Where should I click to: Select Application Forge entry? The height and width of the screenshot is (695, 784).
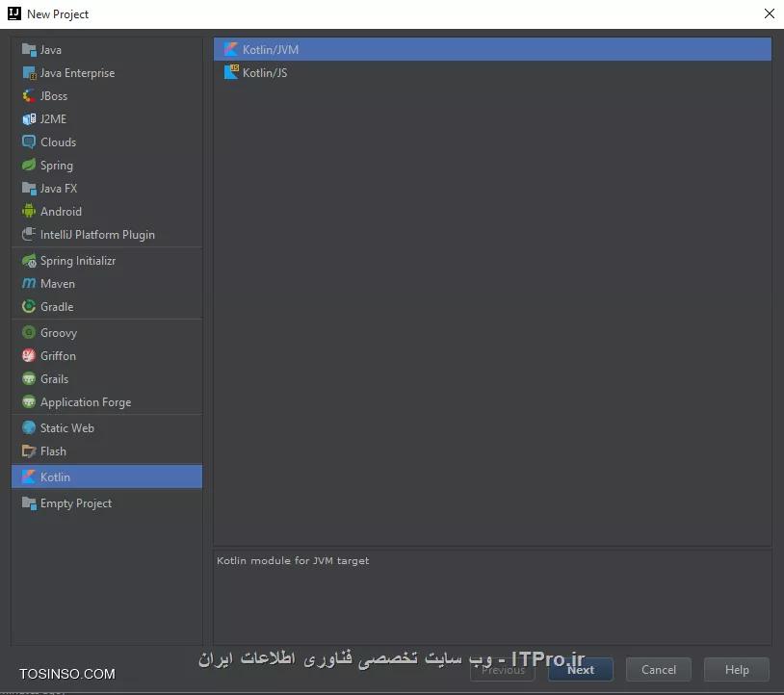pyautogui.click(x=107, y=401)
